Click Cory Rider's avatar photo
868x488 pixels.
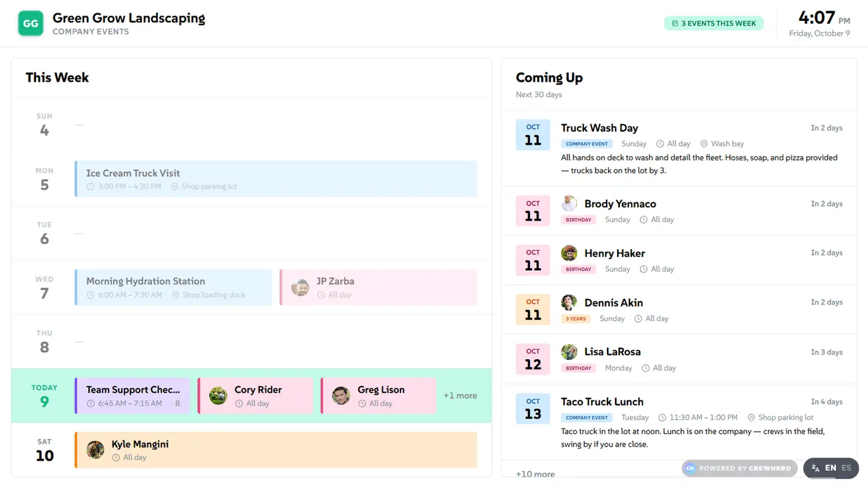pyautogui.click(x=218, y=396)
